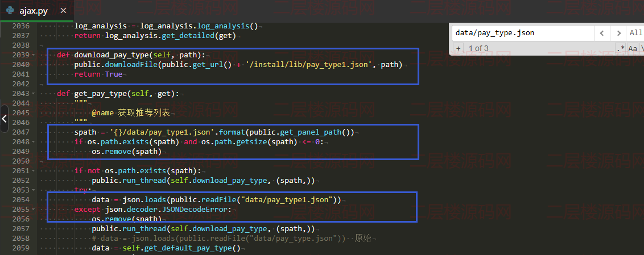Image resolution: width=644 pixels, height=255 pixels.
Task: Click line number 2041 in gutter
Action: coord(21,74)
